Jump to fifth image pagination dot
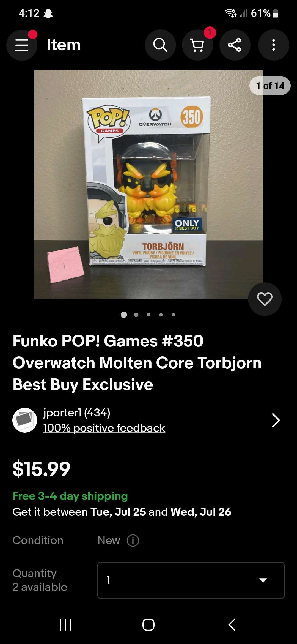297x644 pixels. (173, 315)
